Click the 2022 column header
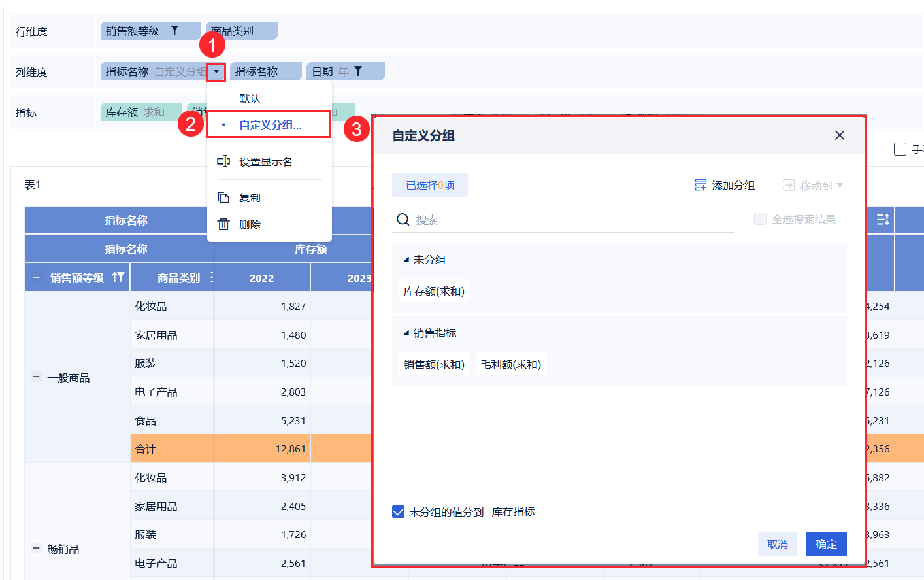 click(x=262, y=278)
